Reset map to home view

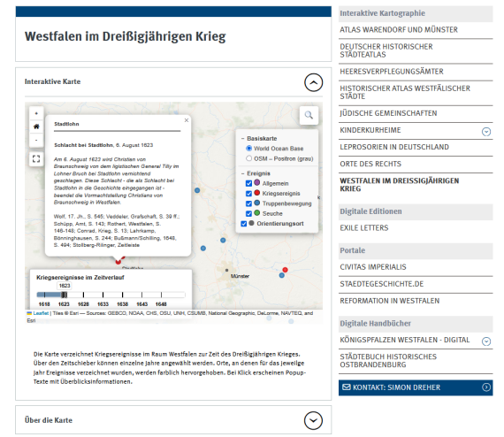point(36,126)
